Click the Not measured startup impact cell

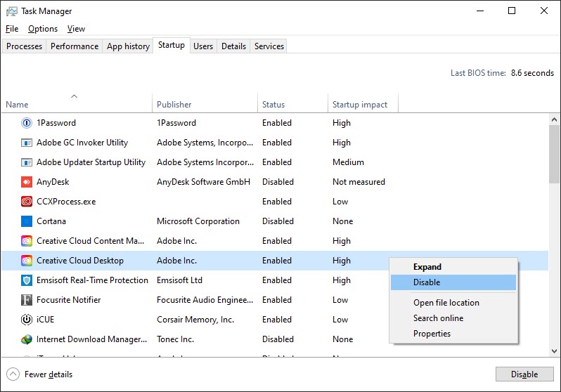click(359, 182)
